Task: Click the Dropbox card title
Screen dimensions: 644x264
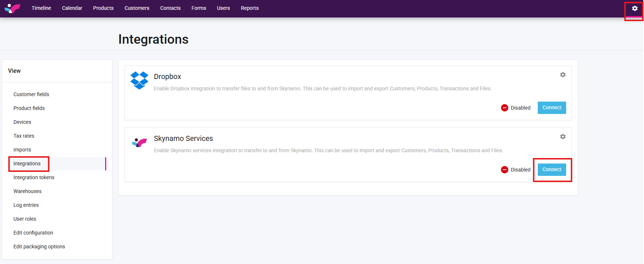Action: (x=167, y=76)
